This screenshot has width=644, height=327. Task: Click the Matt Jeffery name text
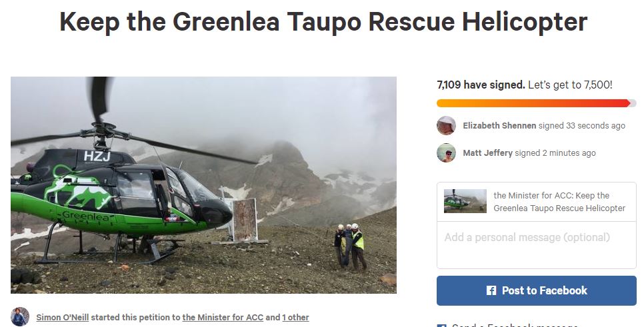click(487, 153)
